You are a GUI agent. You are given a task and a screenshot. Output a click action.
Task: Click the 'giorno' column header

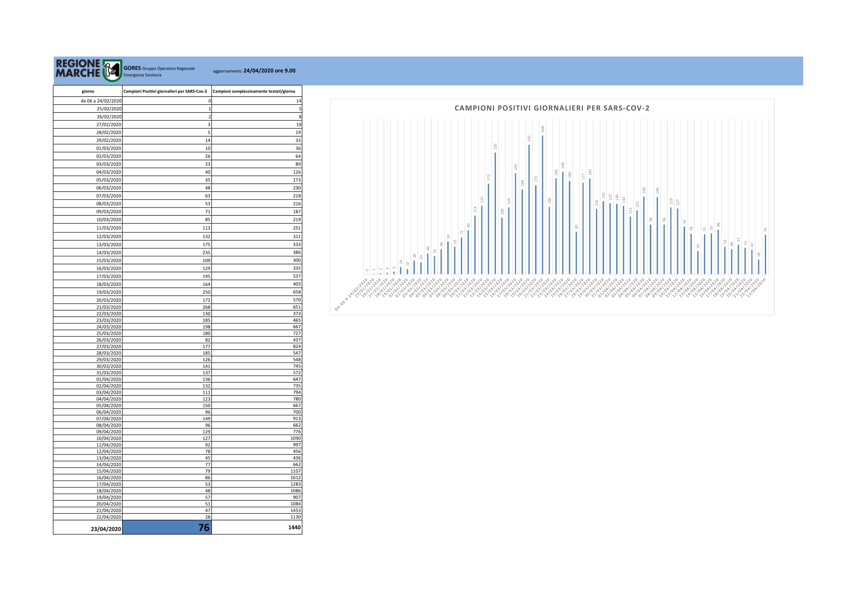[88, 91]
